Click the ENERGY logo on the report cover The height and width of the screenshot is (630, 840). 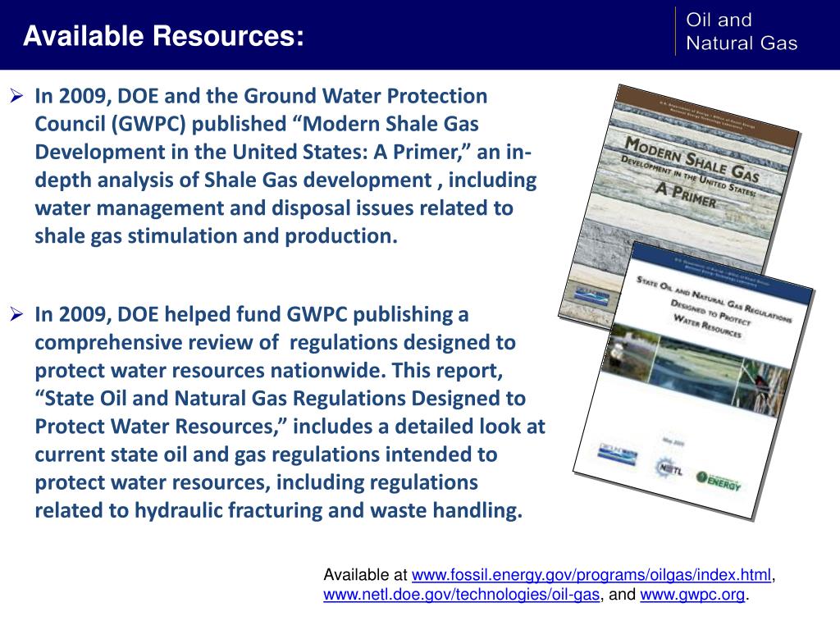point(719,481)
